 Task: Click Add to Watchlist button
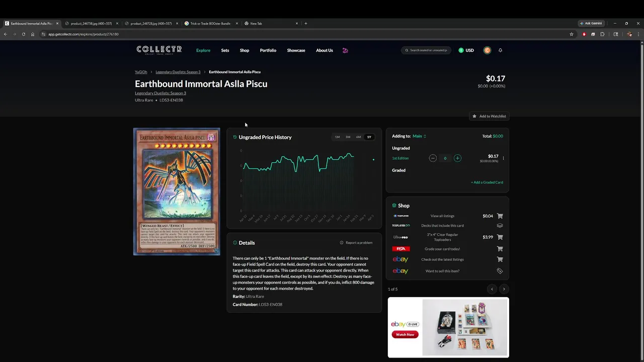[489, 116]
